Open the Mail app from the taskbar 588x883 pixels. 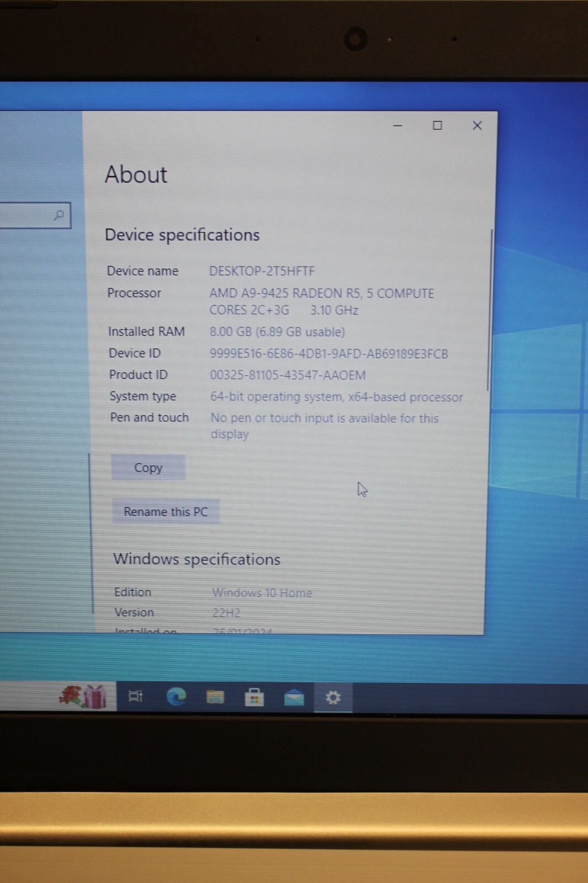pyautogui.click(x=294, y=698)
